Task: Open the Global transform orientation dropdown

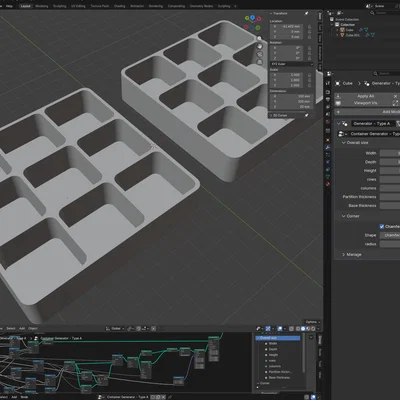Action: pyautogui.click(x=115, y=329)
